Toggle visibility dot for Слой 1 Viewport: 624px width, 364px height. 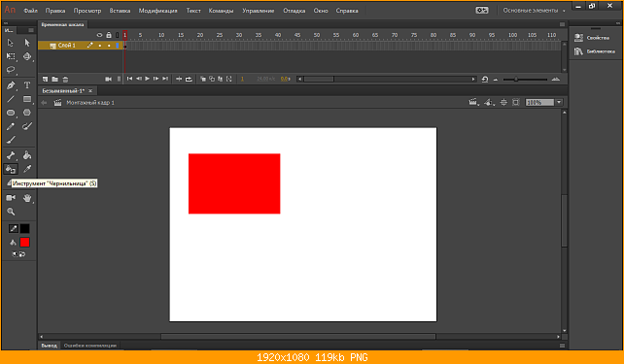click(99, 46)
